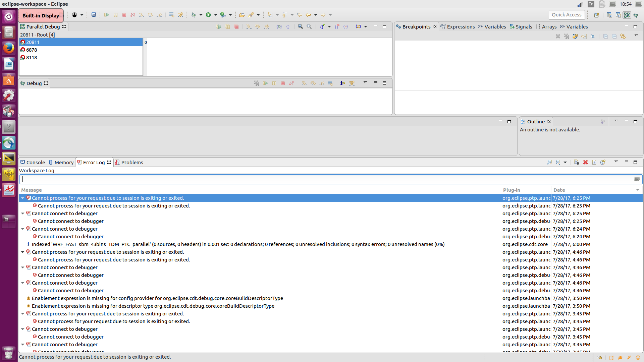Image resolution: width=644 pixels, height=362 pixels.
Task: Toggle Restrict Log view icon in Error Log
Action: (603, 162)
